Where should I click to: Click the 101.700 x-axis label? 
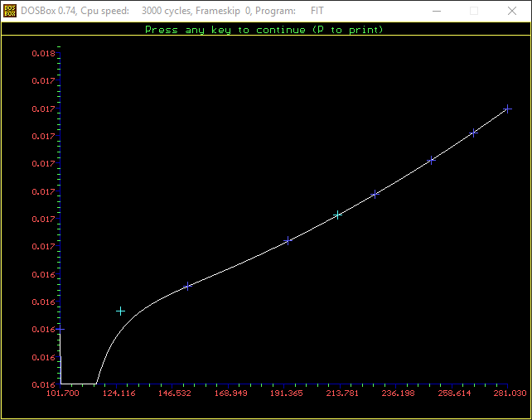63,393
